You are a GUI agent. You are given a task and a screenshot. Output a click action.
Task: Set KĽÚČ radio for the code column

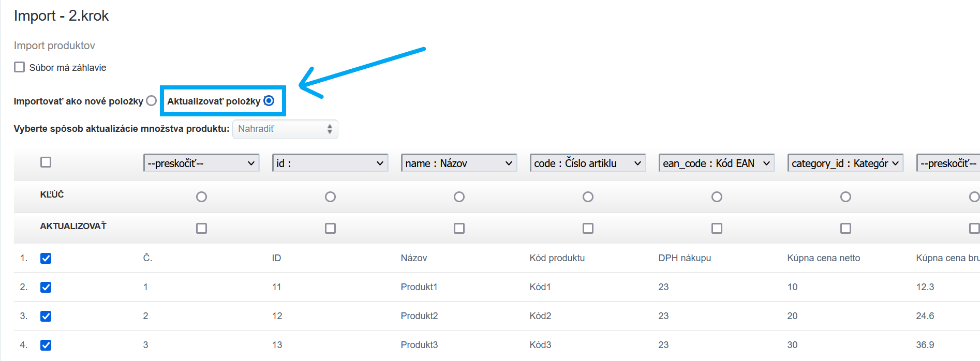[x=588, y=197]
